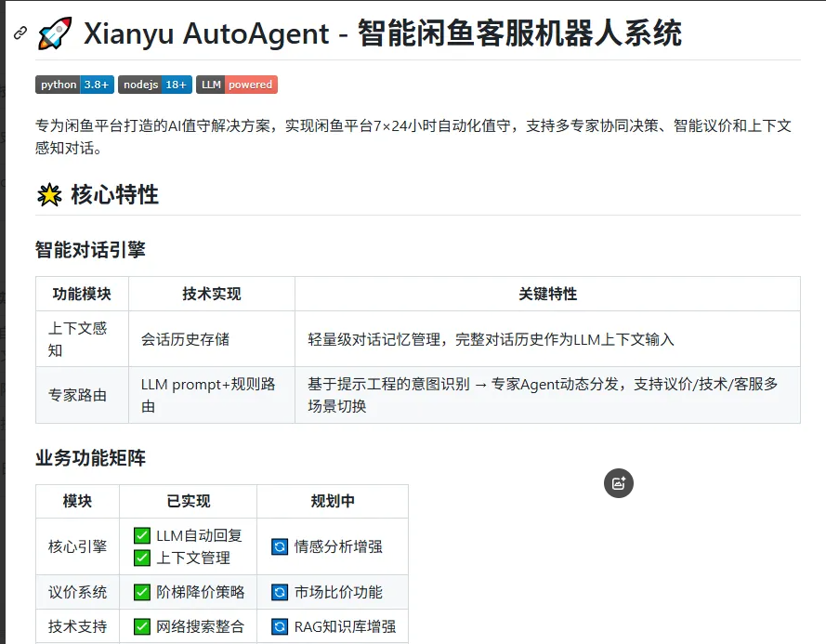Click the 业务功能矩阵 subheading

click(x=90, y=458)
